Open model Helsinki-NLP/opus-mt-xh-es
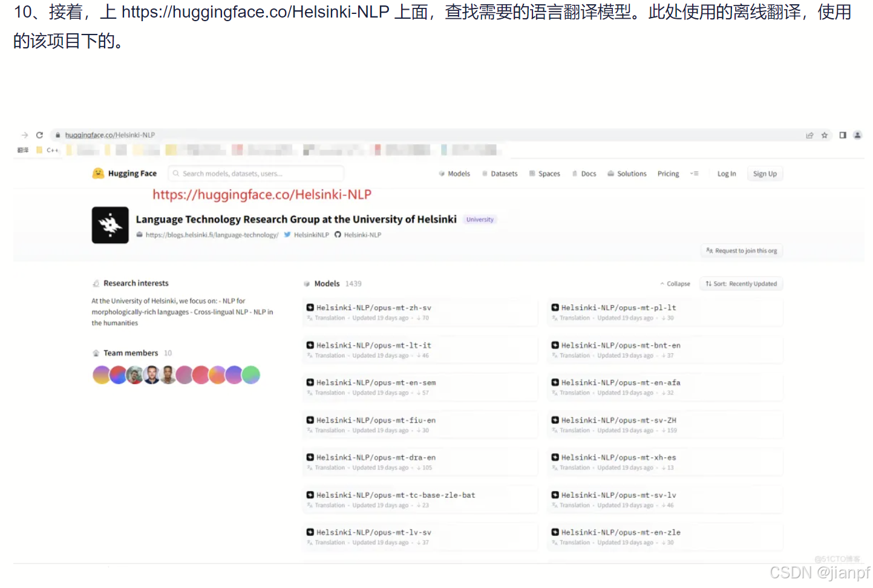This screenshot has width=873, height=588. (665, 463)
